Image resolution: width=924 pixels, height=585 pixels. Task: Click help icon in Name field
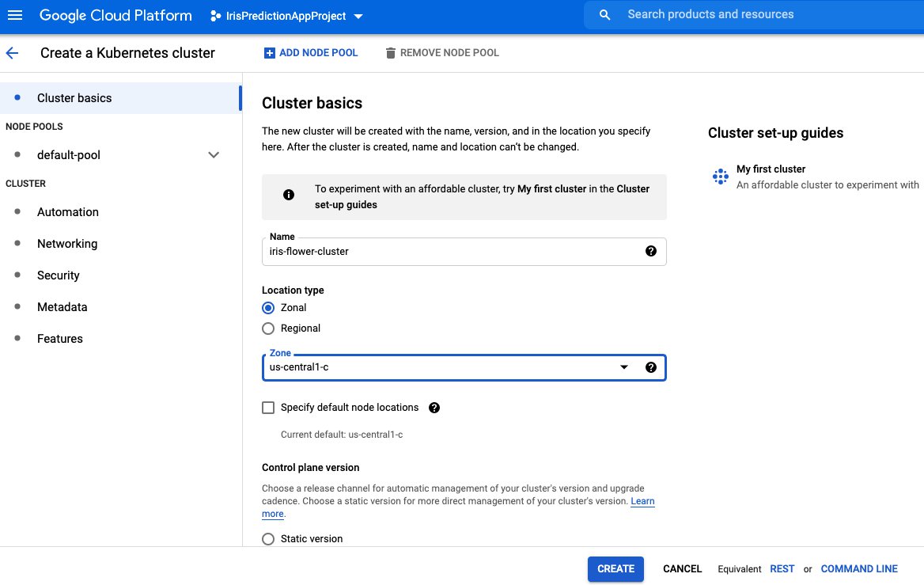tap(650, 251)
